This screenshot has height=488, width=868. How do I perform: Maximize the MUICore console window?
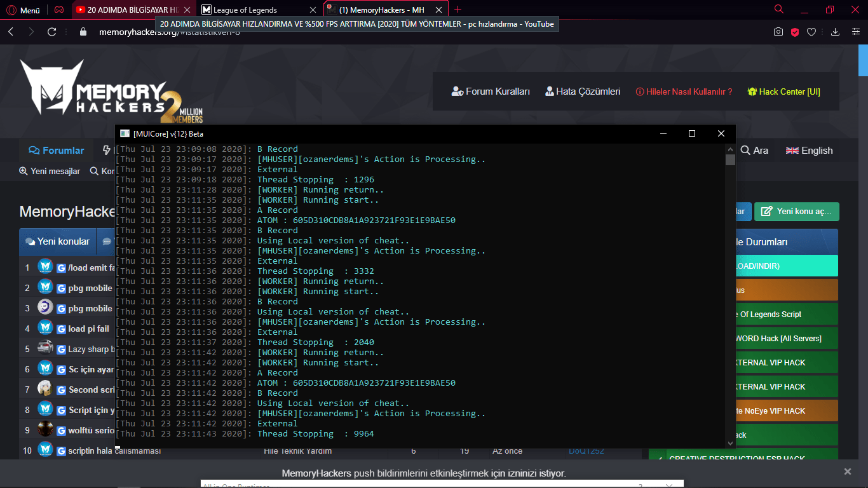[x=692, y=133]
